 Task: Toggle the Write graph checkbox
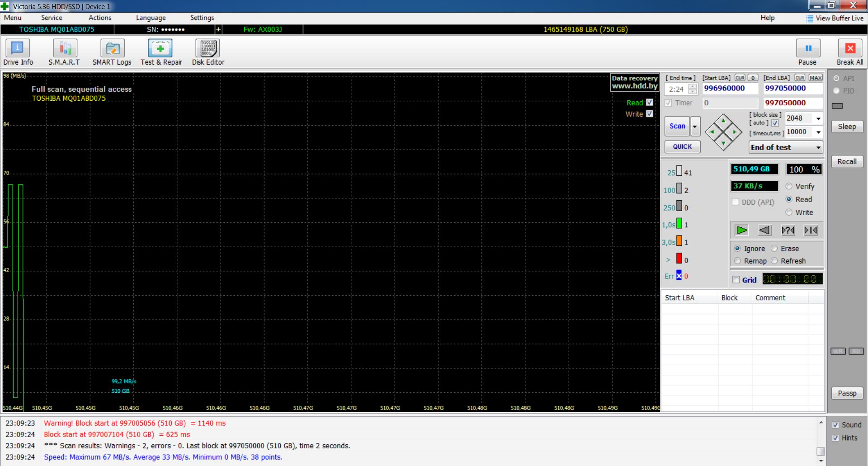click(x=650, y=114)
